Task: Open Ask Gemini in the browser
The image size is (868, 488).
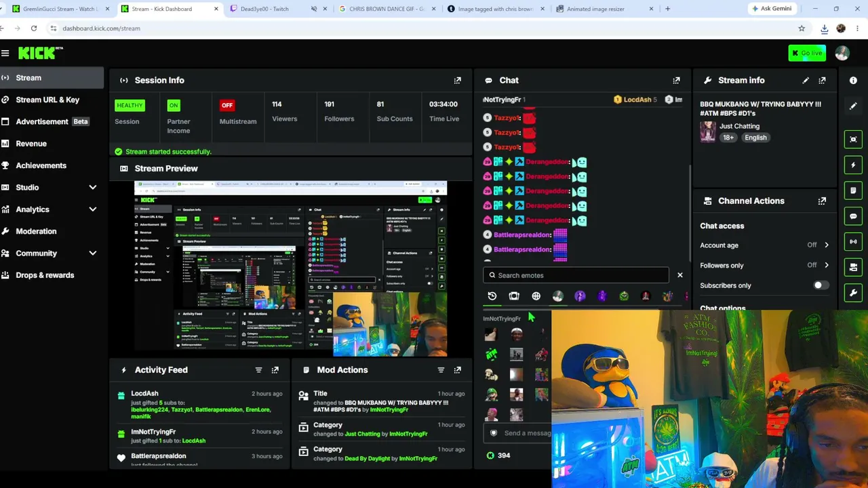Action: pos(772,9)
